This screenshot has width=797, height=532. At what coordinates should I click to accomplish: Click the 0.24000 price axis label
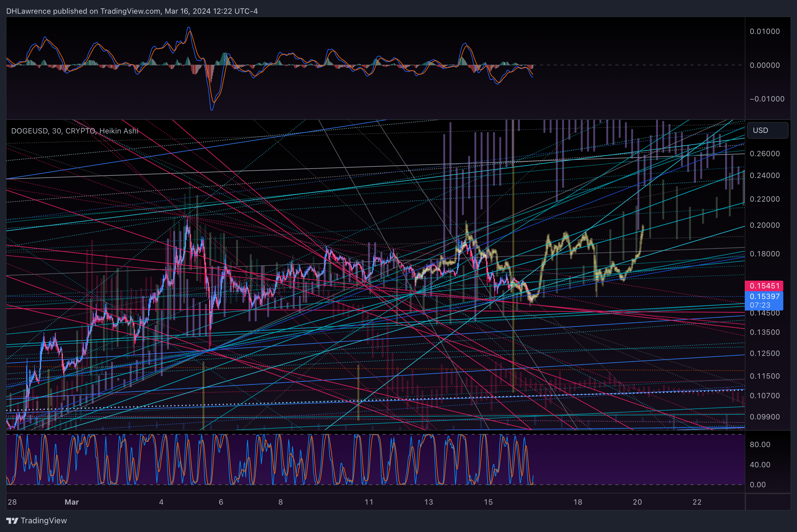[765, 175]
